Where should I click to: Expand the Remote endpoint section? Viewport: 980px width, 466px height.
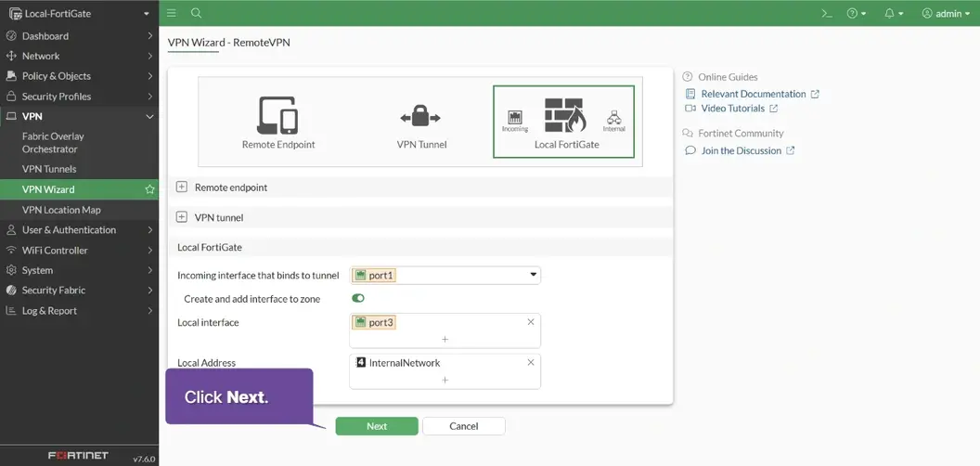[182, 187]
